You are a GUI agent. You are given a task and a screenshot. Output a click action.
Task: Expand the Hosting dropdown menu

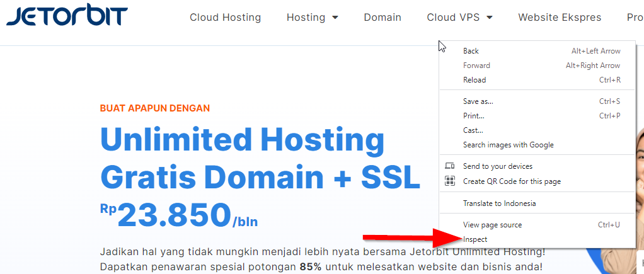pos(313,18)
